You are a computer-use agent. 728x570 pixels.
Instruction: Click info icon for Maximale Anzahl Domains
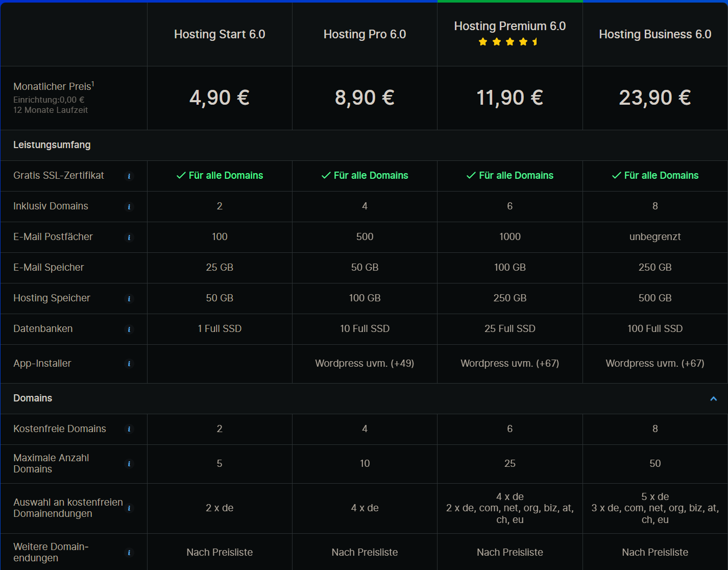click(x=129, y=464)
